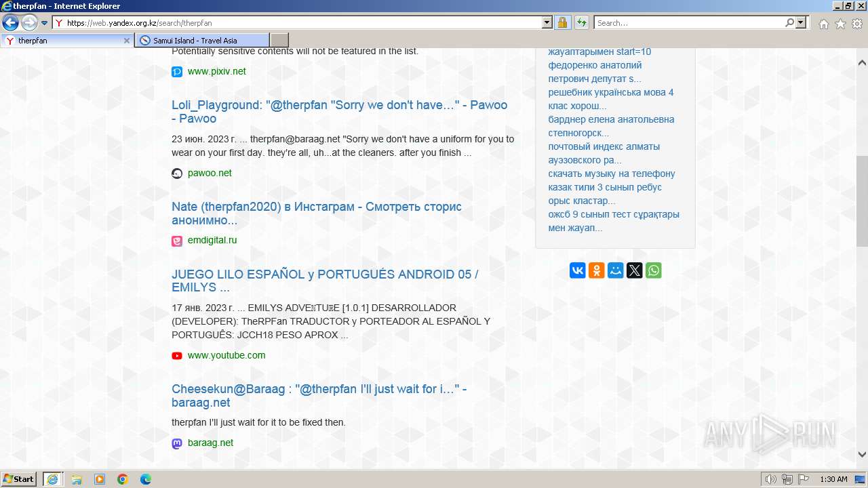Launch Chrome from the taskbar
This screenshot has height=488, width=868.
point(123,479)
